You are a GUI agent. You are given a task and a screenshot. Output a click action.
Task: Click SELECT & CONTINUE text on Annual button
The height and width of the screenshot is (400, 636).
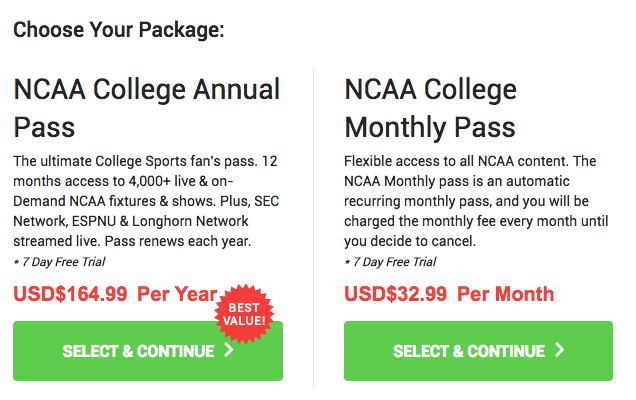coord(138,351)
